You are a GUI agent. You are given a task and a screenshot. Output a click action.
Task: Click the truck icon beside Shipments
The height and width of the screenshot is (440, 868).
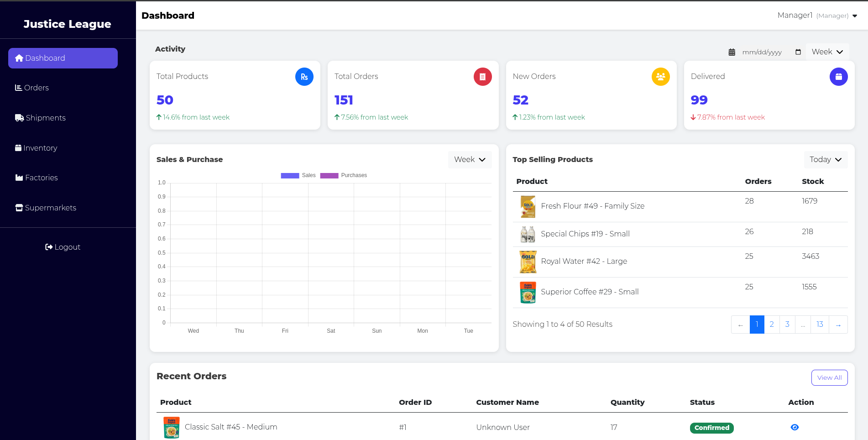tap(20, 118)
